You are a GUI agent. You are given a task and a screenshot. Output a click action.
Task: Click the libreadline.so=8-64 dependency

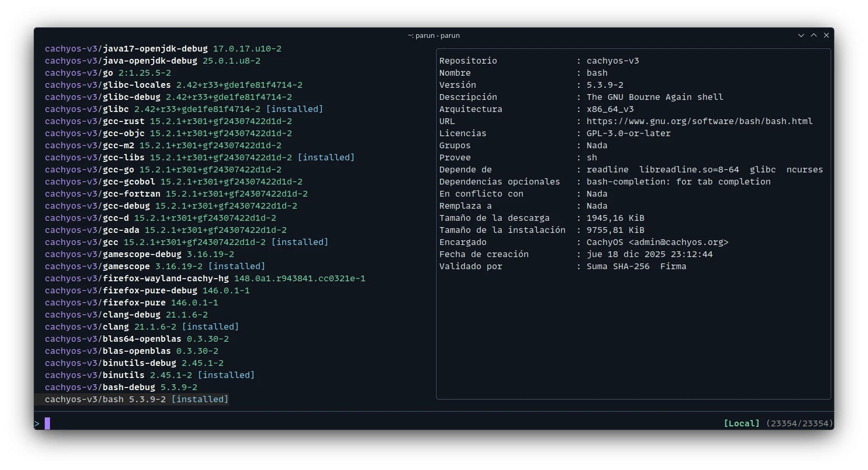tap(689, 170)
